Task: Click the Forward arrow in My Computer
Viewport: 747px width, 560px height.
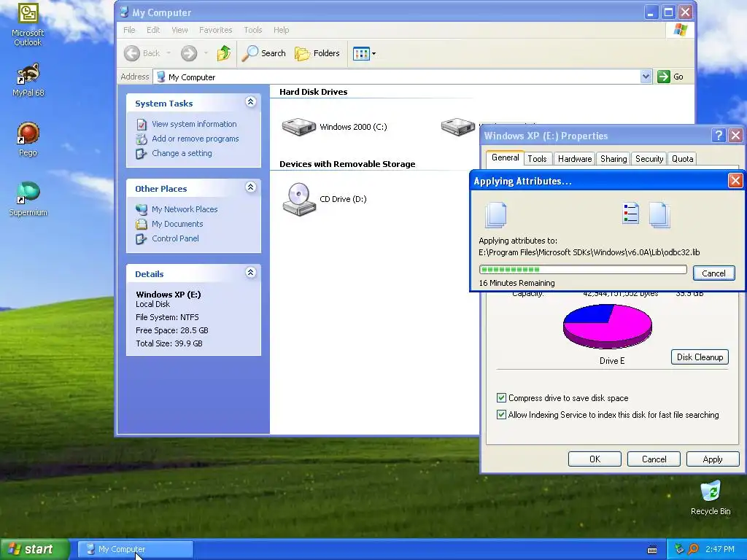Action: [189, 53]
